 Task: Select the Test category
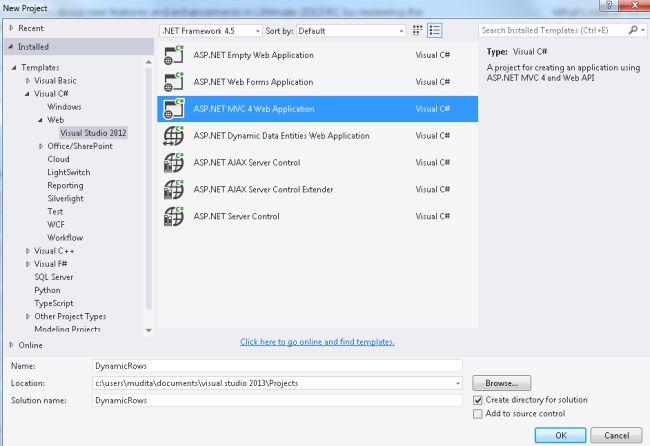(x=55, y=211)
